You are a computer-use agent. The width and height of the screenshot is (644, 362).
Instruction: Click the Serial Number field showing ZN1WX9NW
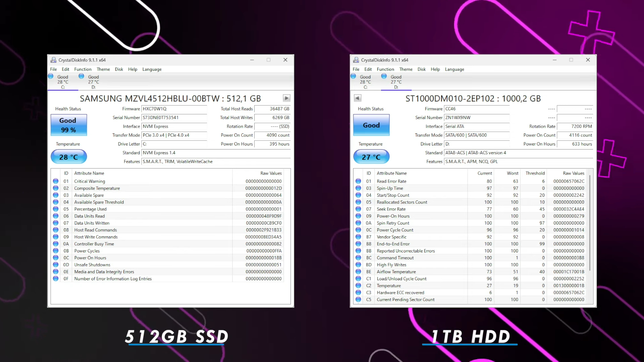tap(477, 118)
